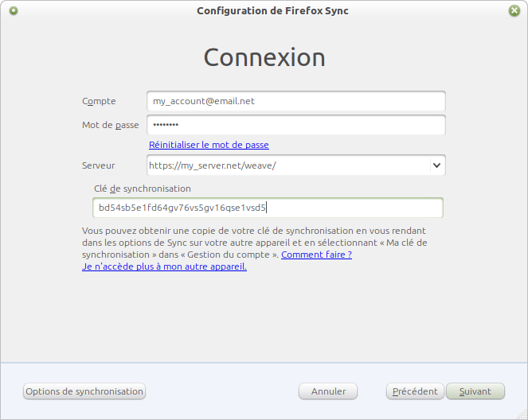Proceed with the Suivant button
Screen dimensions: 528x420
click(x=475, y=391)
